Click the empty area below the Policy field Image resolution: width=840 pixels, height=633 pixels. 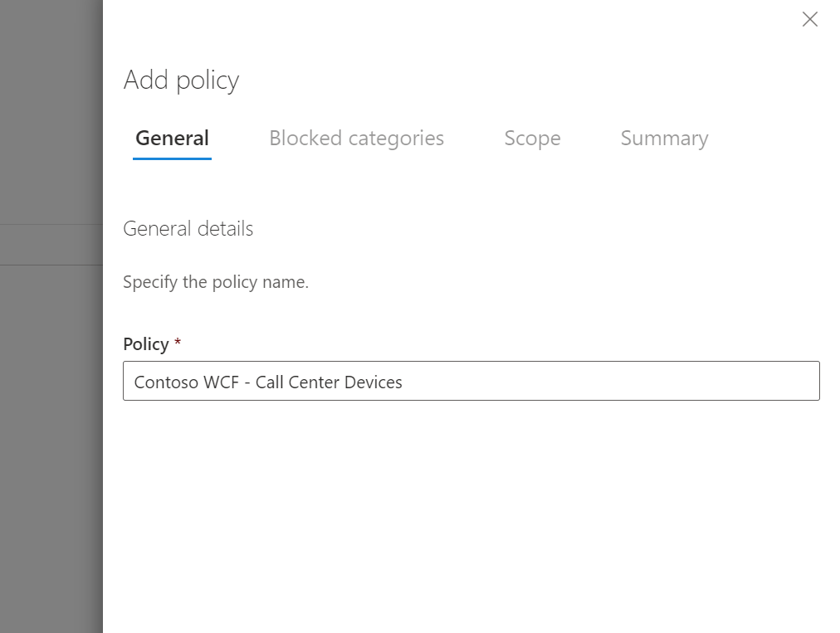471,498
